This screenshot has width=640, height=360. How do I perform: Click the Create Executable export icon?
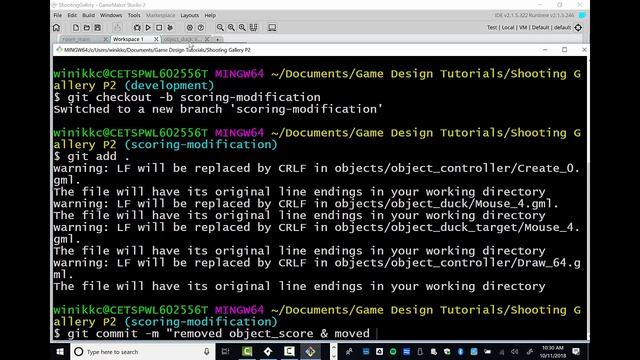(117, 28)
